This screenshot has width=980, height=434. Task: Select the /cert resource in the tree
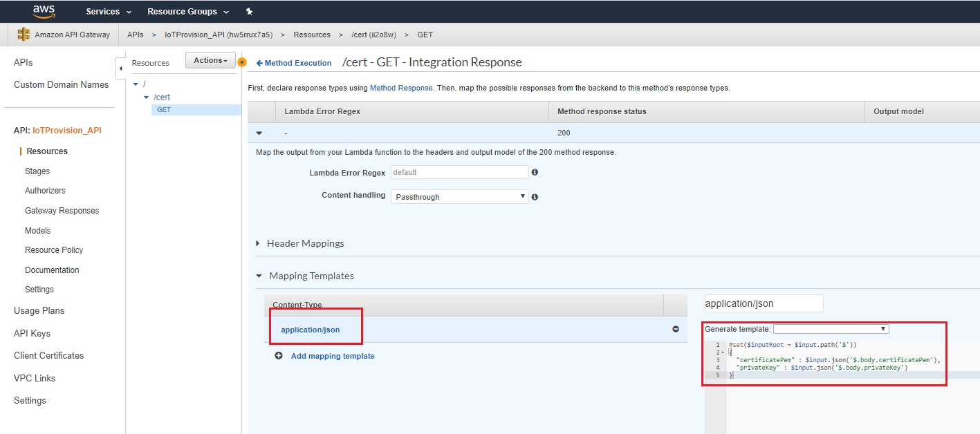(162, 97)
